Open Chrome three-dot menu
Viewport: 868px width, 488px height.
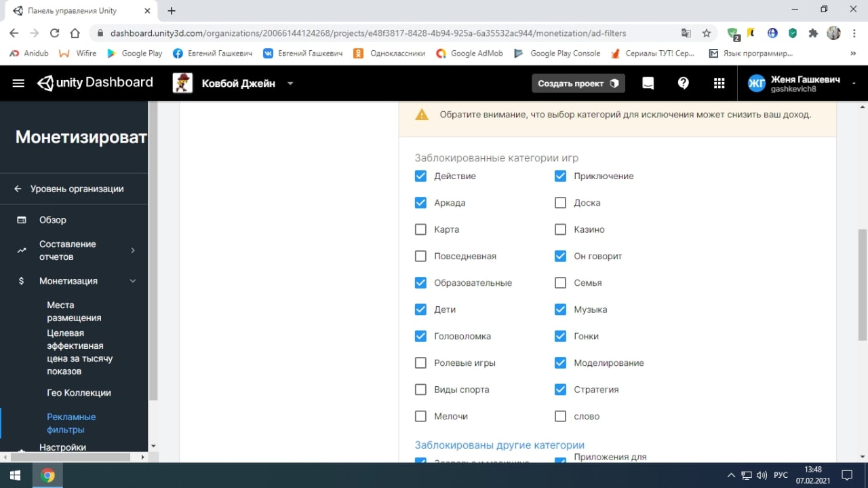click(854, 33)
